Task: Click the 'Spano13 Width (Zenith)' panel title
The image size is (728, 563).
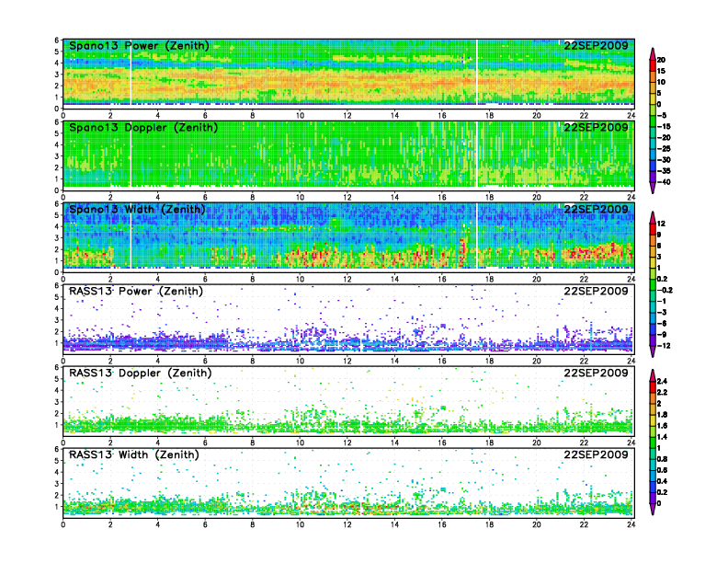Action: click(x=137, y=210)
